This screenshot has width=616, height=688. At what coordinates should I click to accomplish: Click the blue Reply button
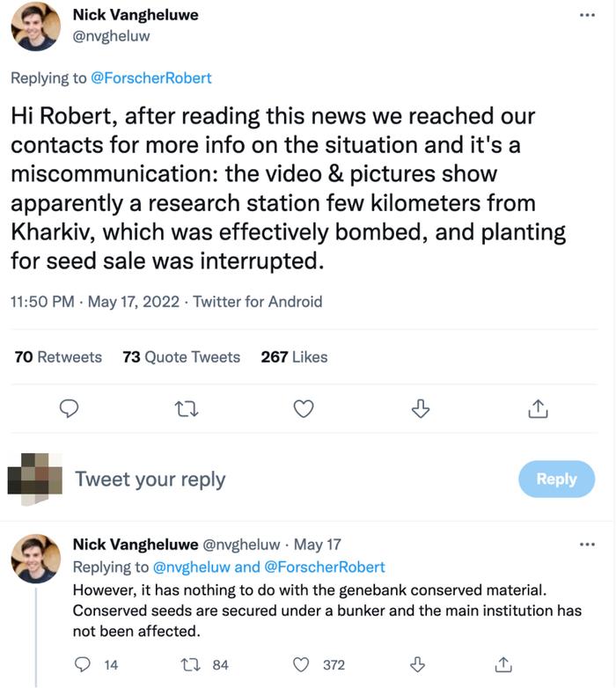(556, 479)
